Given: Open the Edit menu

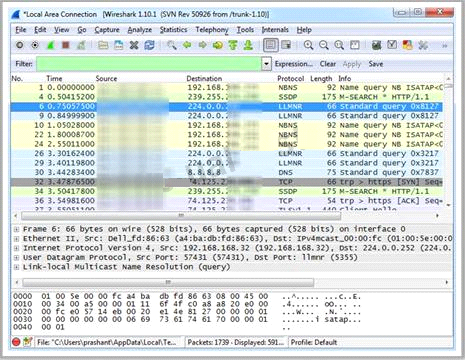Looking at the screenshot, I should [x=40, y=30].
